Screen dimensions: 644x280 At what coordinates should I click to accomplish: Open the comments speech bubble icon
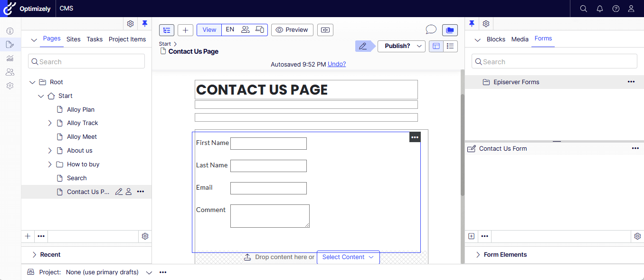pos(431,30)
